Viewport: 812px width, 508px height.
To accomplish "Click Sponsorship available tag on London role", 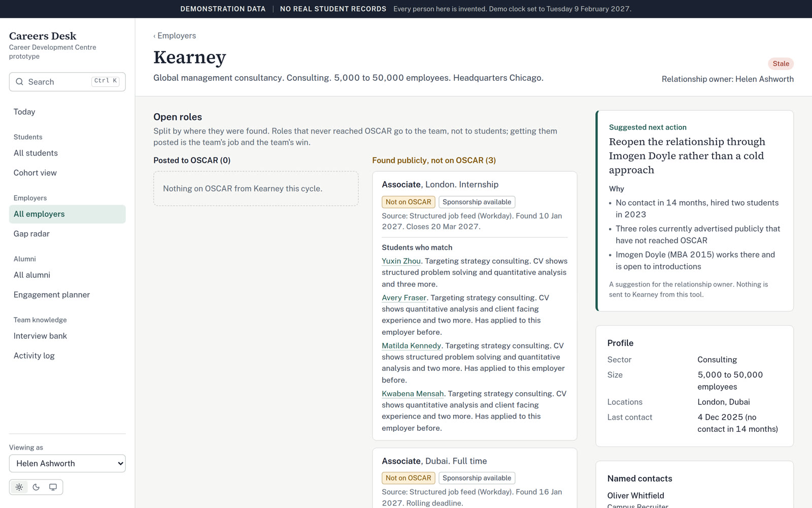I will [477, 202].
